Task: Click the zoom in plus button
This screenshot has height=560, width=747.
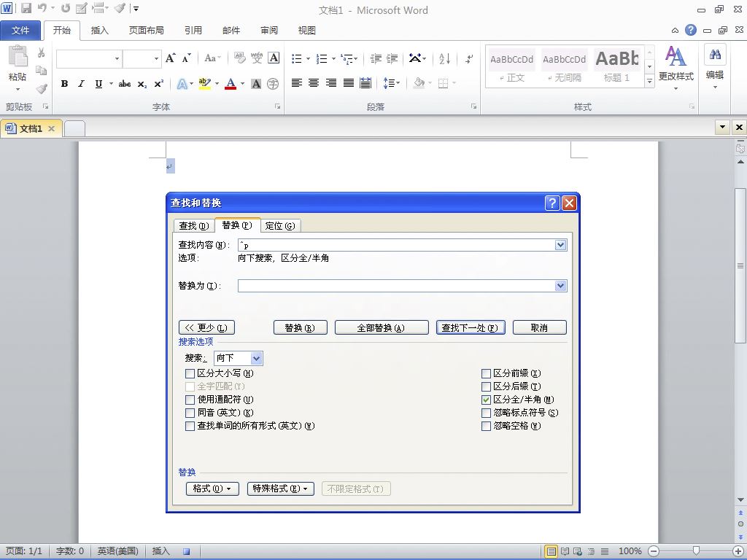Action: point(738,551)
